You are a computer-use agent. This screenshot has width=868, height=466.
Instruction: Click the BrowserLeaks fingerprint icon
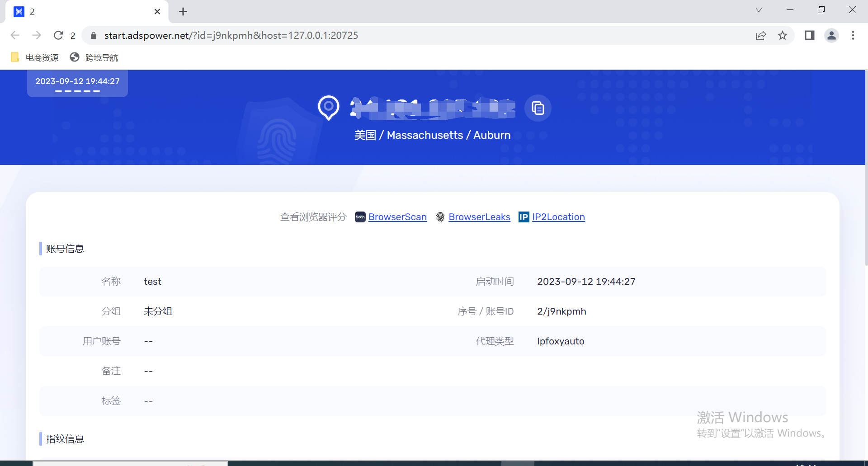point(440,217)
